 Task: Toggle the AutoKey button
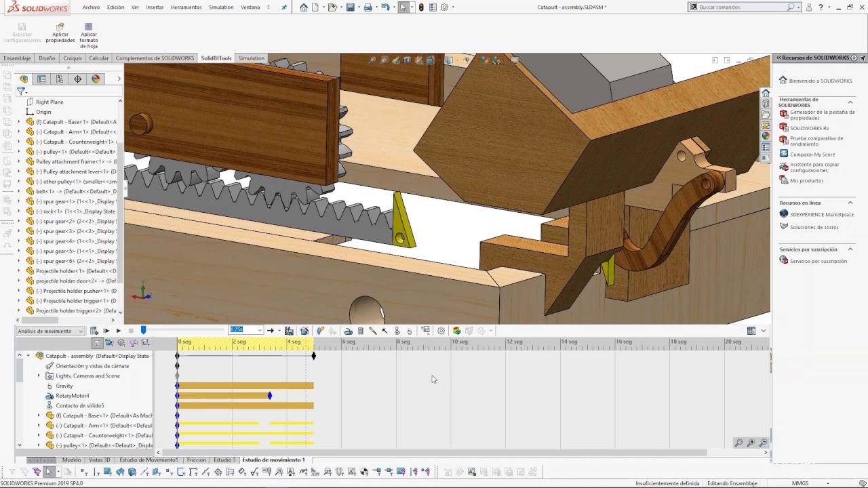[321, 331]
